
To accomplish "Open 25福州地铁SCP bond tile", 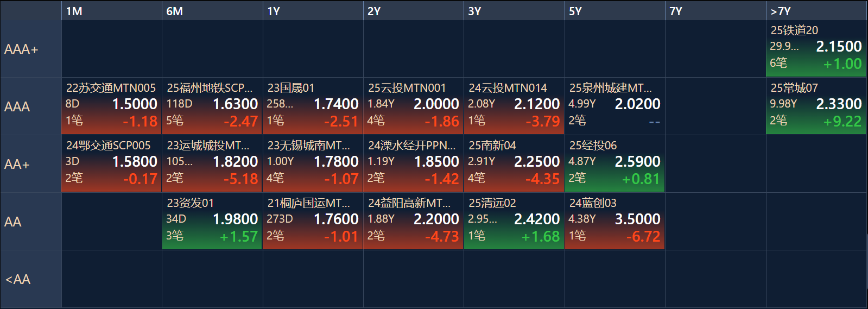I will pyautogui.click(x=212, y=106).
